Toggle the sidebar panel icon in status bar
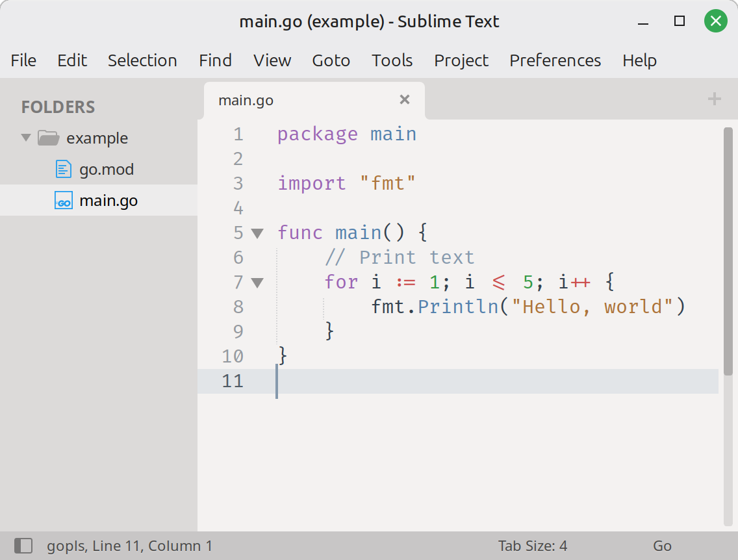This screenshot has height=560, width=738. click(x=23, y=546)
